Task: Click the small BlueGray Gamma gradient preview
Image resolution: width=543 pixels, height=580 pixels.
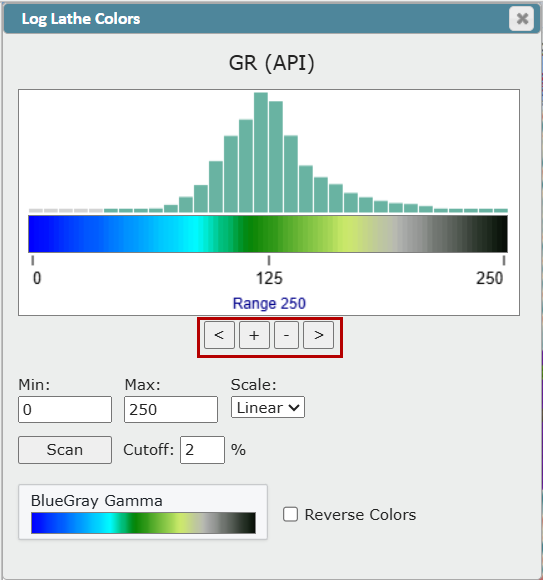Action: [144, 523]
